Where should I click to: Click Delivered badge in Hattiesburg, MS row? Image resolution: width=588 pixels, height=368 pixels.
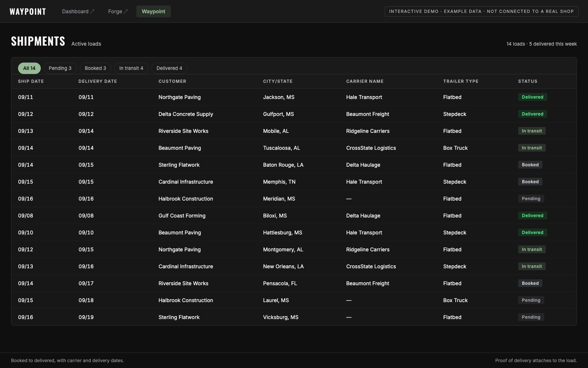pyautogui.click(x=533, y=233)
